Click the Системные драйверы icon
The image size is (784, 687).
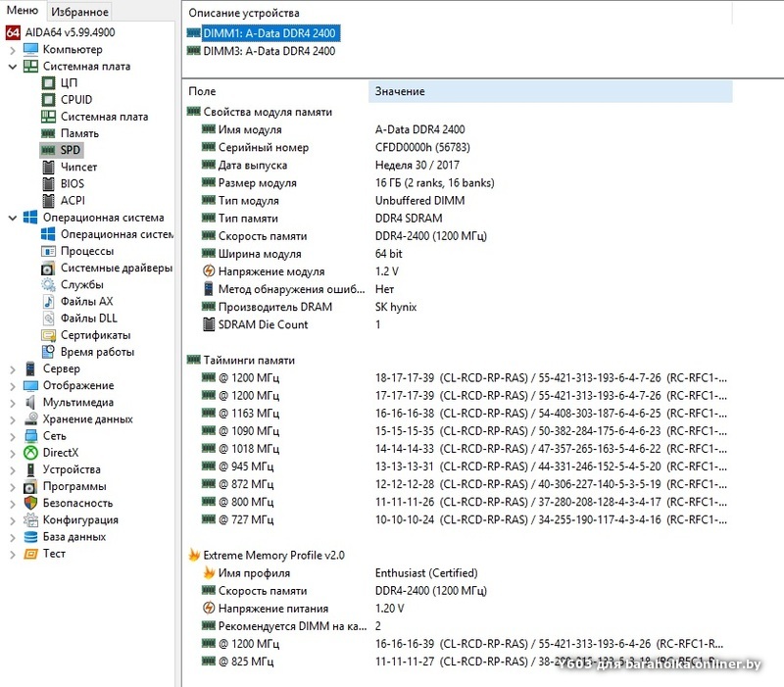[x=48, y=268]
